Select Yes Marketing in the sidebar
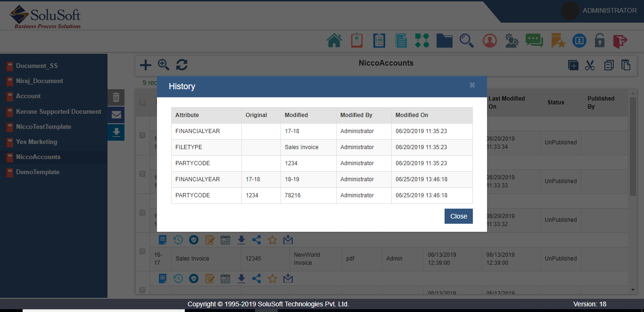Viewport: 644px width, 312px height. [36, 142]
